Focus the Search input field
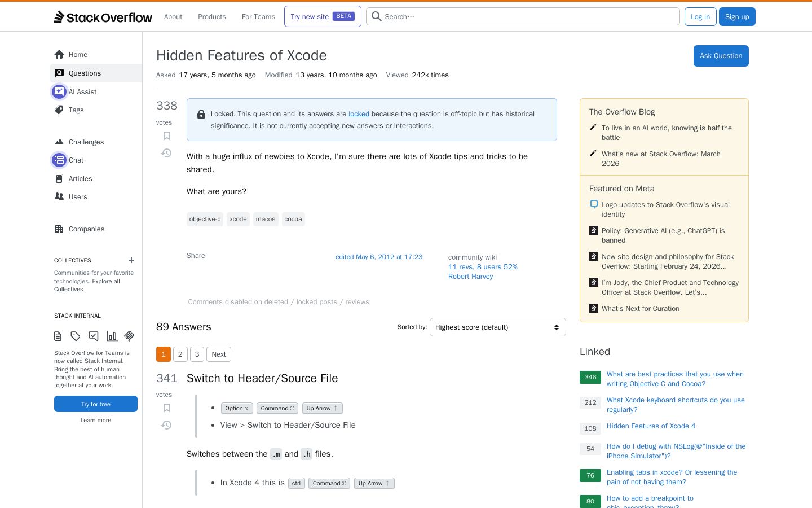 click(x=523, y=16)
